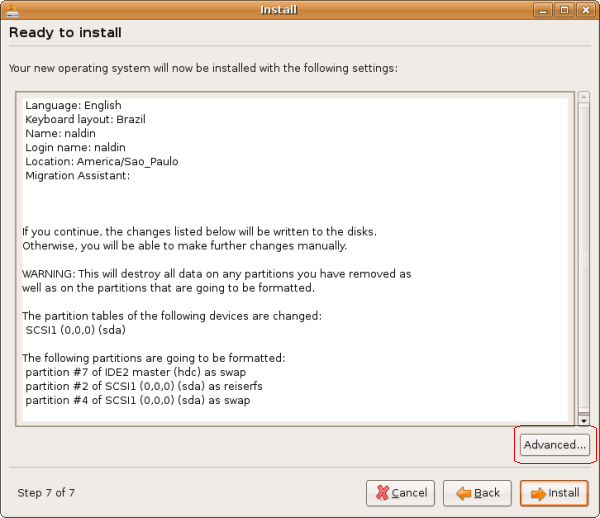Click the 'Ready to install' heading
600x518 pixels.
65,33
